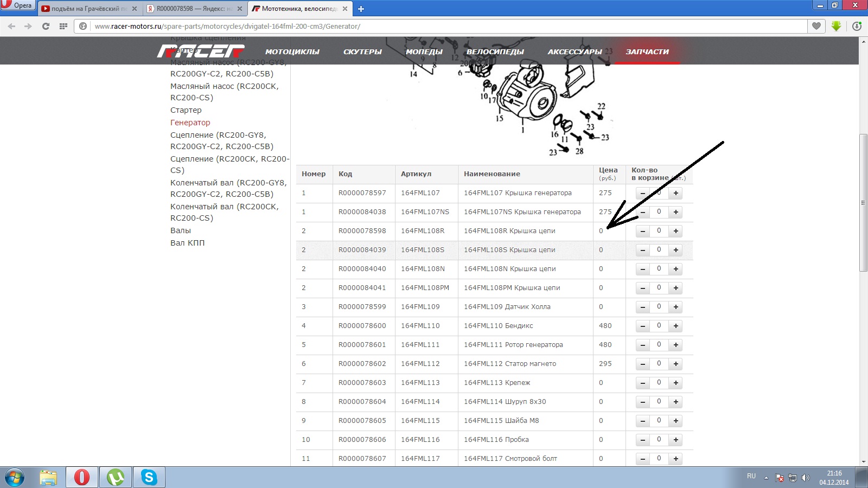Decrease quantity for 164FML112 Статор магнето
868x488 pixels.
643,364
